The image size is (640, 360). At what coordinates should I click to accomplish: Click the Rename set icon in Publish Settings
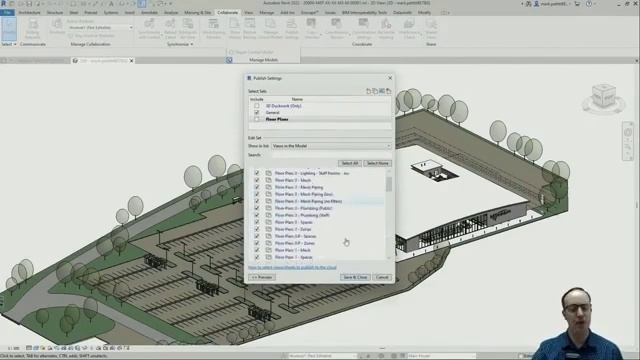[x=382, y=91]
